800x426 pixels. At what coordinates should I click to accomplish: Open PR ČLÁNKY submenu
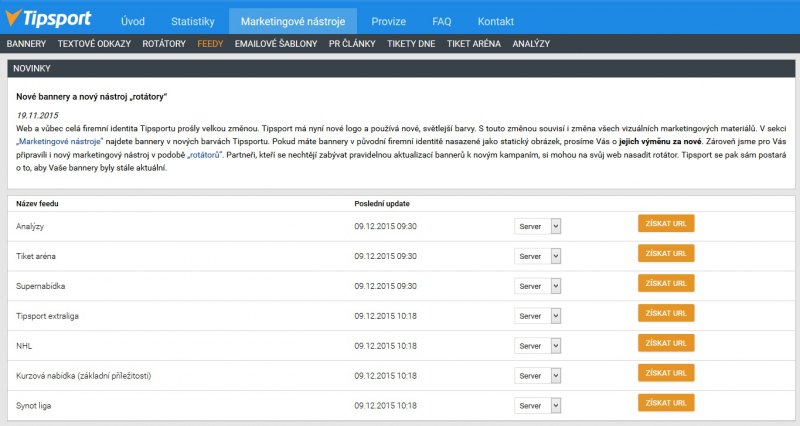pyautogui.click(x=352, y=44)
